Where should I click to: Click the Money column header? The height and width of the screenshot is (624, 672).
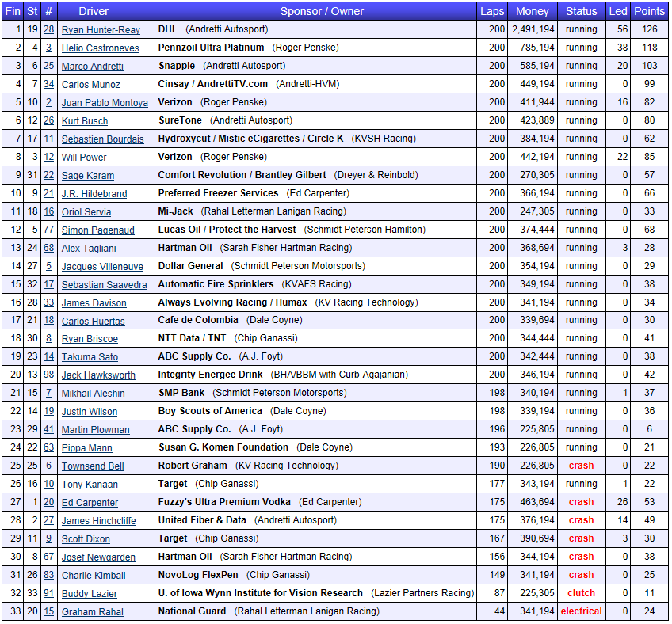click(532, 11)
